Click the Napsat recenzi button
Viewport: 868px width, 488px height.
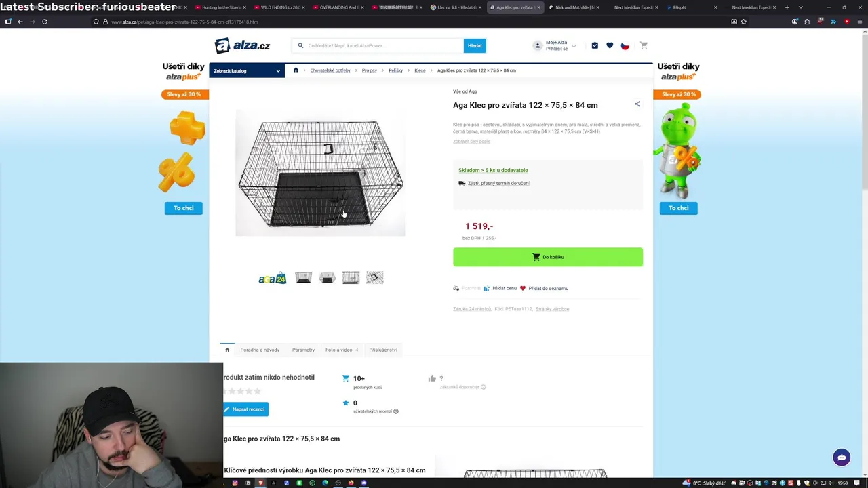tap(245, 409)
